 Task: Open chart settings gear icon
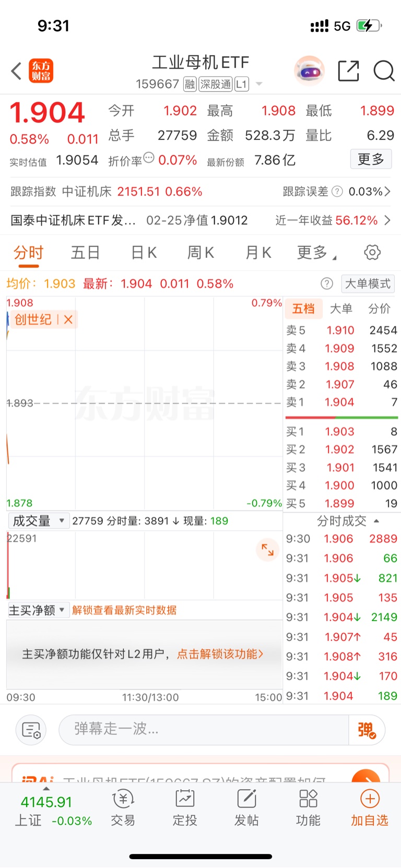[x=372, y=253]
